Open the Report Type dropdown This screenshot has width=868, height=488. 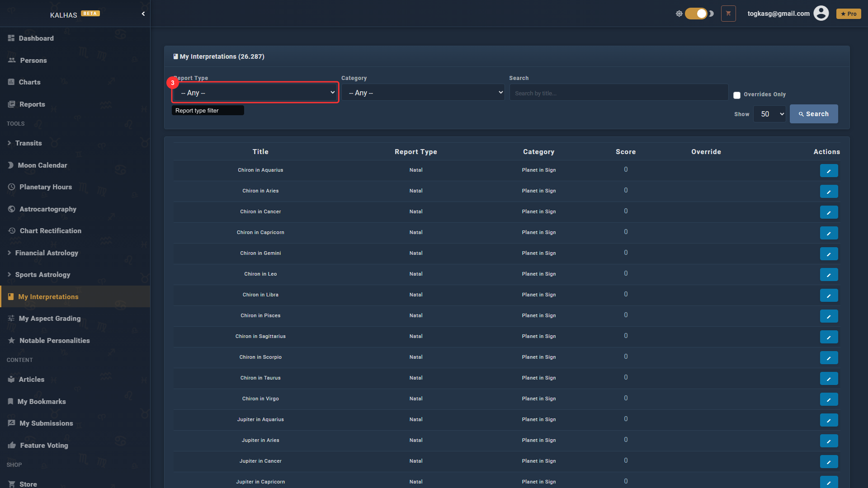point(256,93)
